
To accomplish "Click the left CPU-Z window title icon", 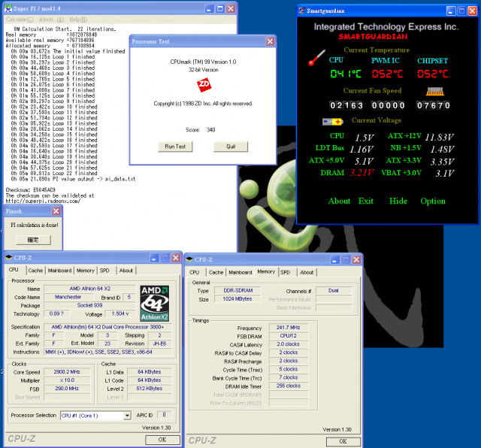I will click(x=8, y=257).
